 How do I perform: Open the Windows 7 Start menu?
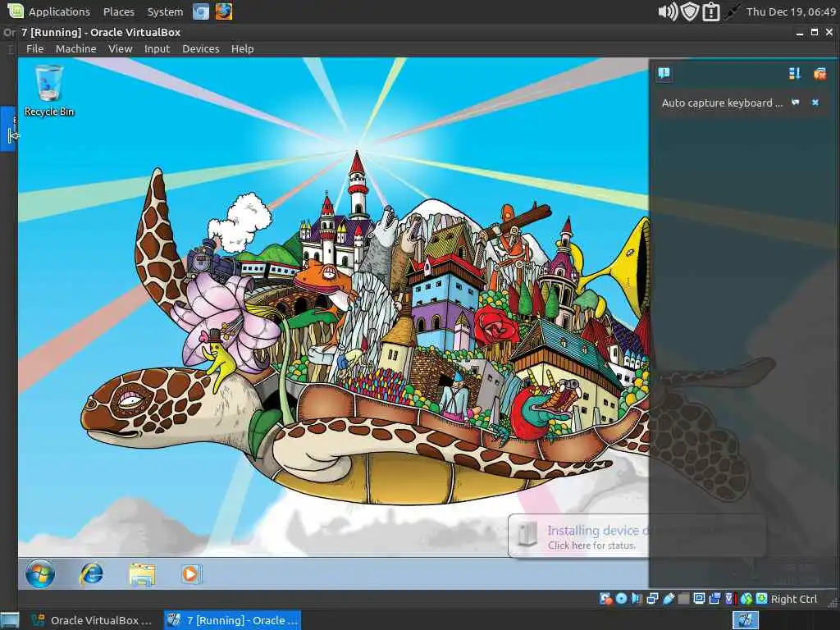pyautogui.click(x=40, y=573)
